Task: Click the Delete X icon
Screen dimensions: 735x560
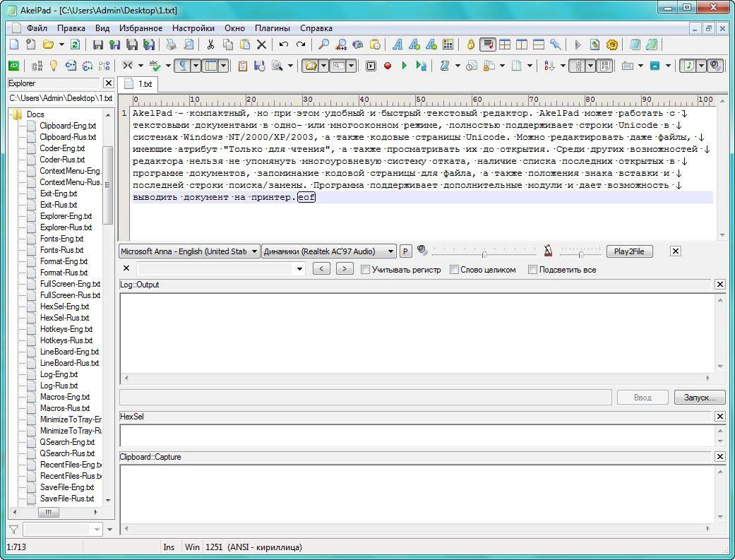Action: 261,44
